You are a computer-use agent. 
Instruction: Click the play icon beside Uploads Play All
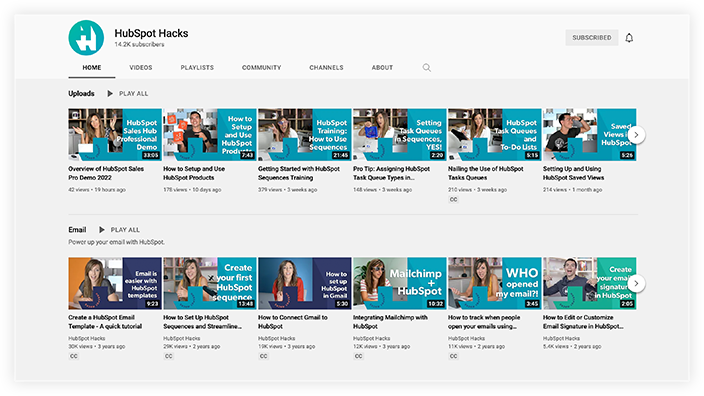coord(110,93)
